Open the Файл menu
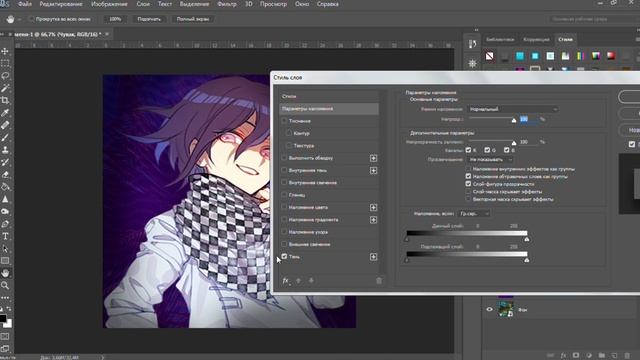640x360 pixels. coord(25,4)
